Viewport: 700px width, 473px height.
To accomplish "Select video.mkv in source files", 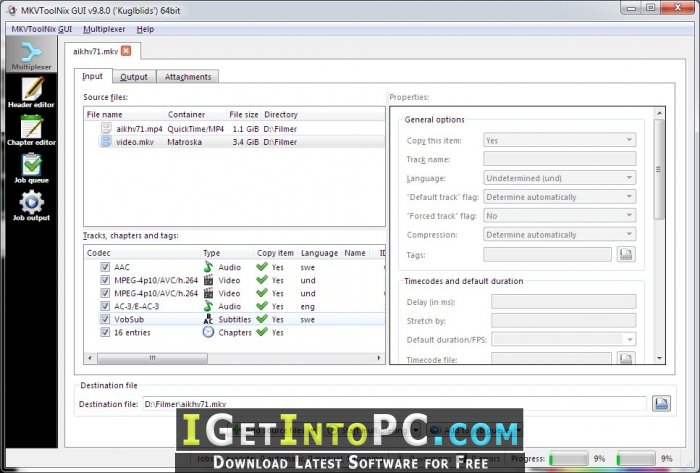I will coord(137,142).
